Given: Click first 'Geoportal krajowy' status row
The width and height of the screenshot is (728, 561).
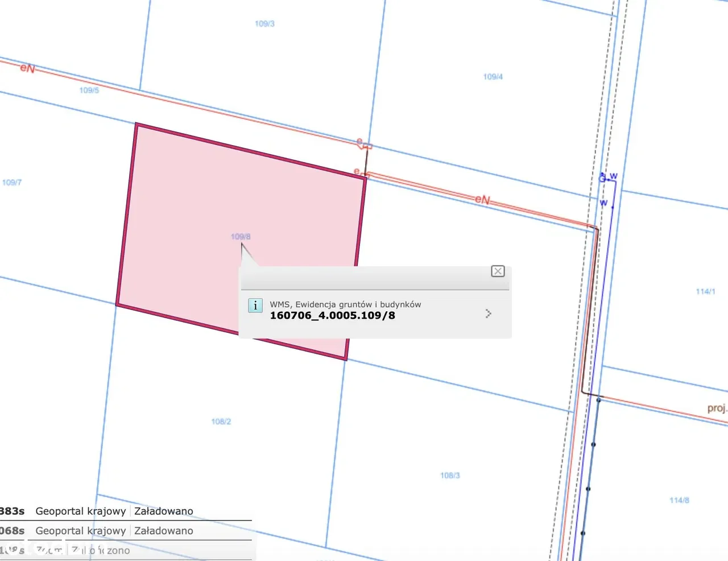Looking at the screenshot, I should pos(81,511).
